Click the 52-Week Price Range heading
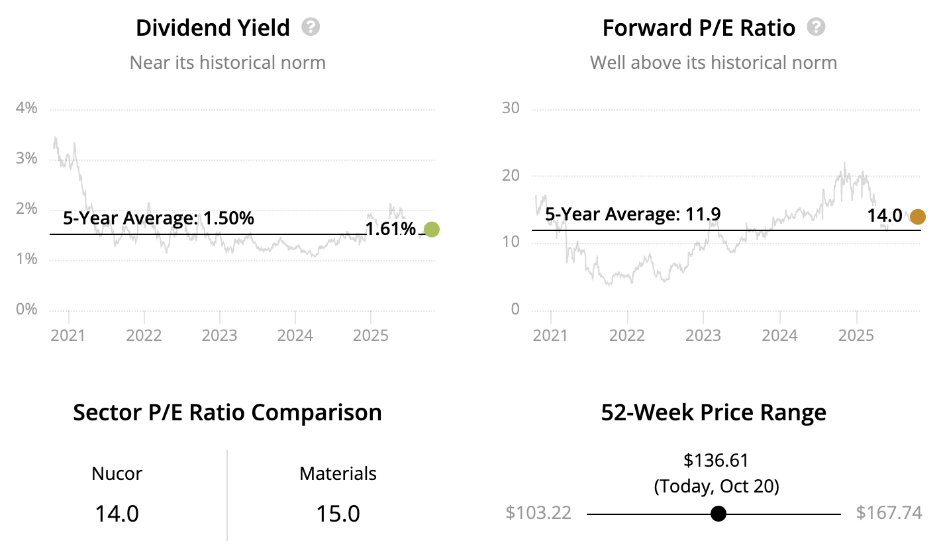The width and height of the screenshot is (943, 560). pos(713,412)
